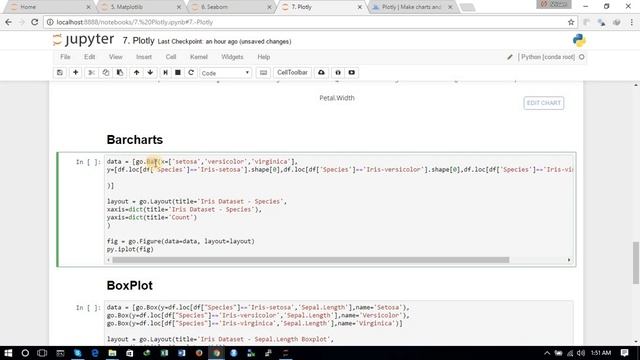Interrupt the kernel stop icon
Screen dimensions: 640x360
click(x=178, y=73)
